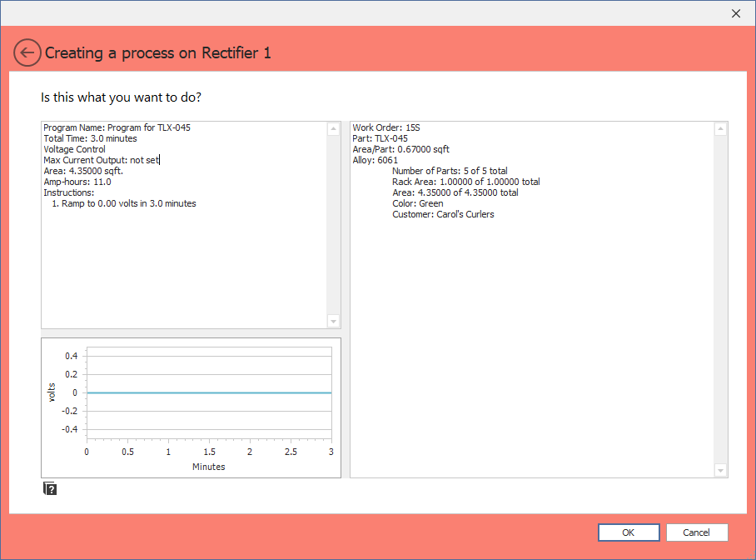Click the Amp-hours: 11.0 line
Viewport: 756px width, 560px height.
tap(77, 182)
